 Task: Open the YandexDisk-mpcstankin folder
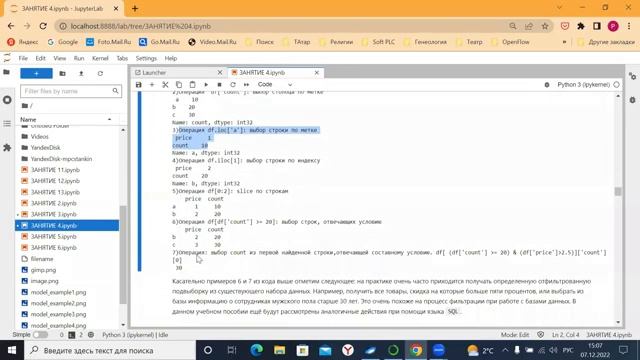(61, 159)
